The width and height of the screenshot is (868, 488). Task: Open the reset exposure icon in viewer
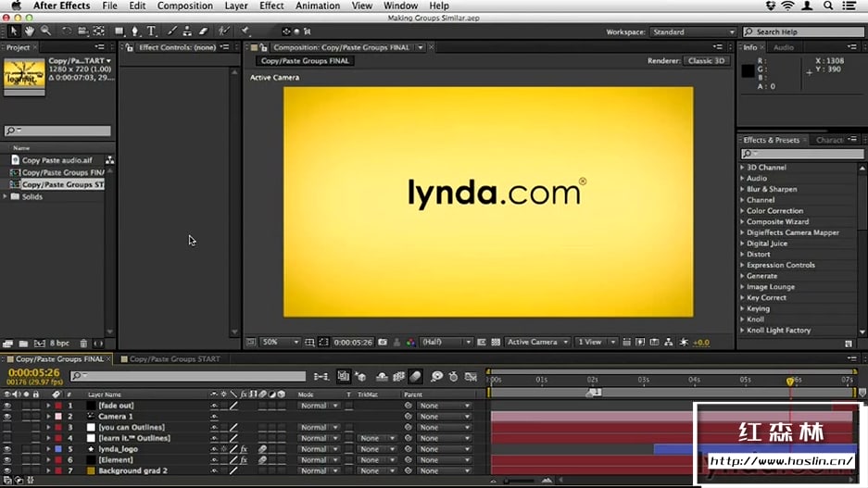point(684,343)
